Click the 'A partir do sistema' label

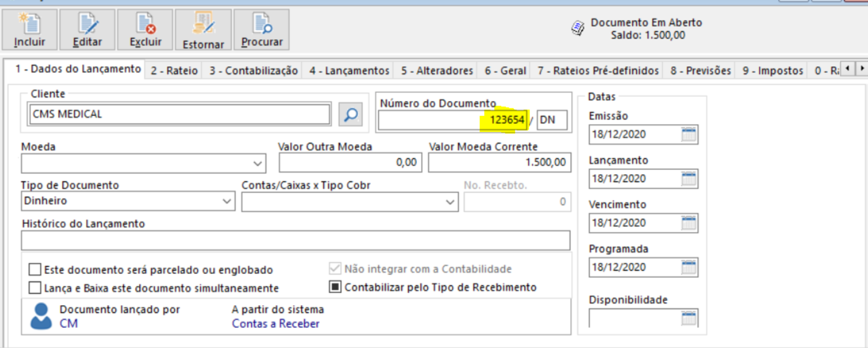pos(278,309)
